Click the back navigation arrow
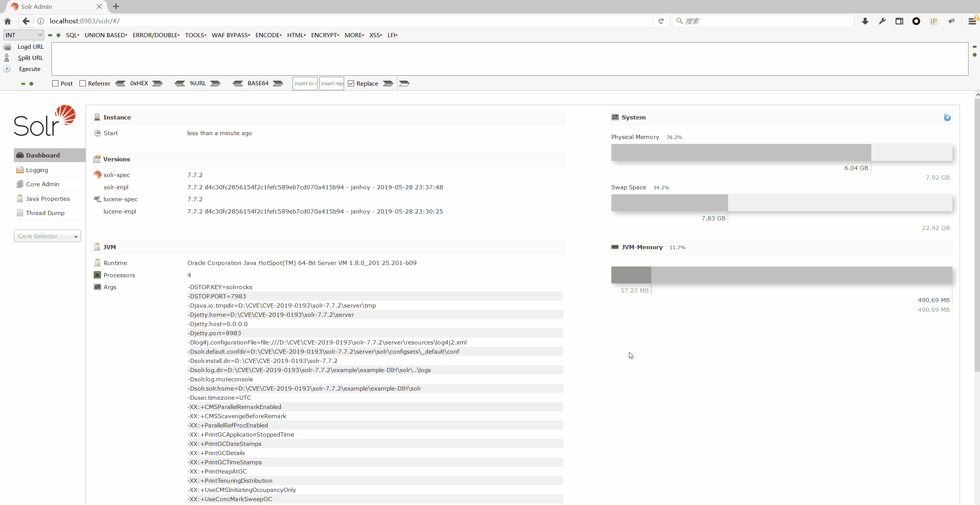Image resolution: width=980 pixels, height=505 pixels. [26, 21]
